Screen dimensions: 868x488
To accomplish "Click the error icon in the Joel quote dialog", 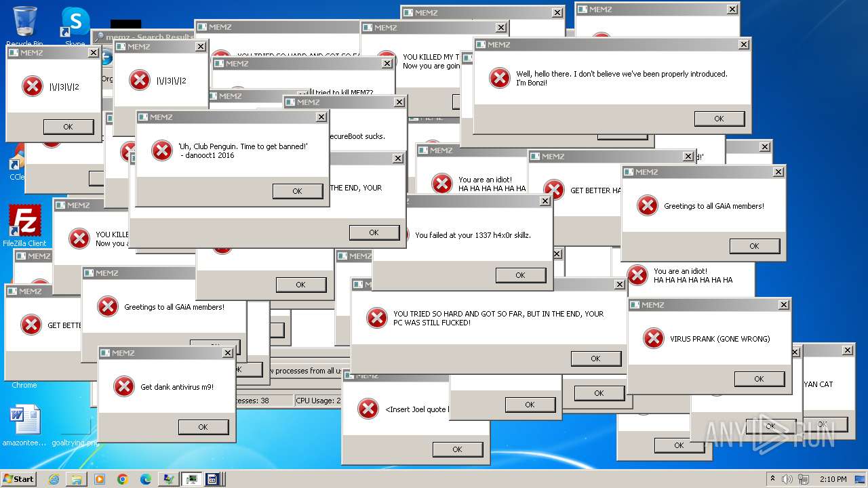I will 368,409.
